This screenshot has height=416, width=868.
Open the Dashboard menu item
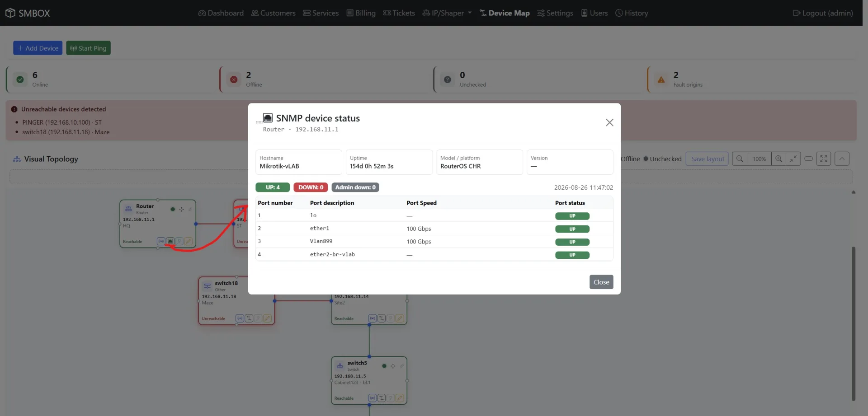(x=221, y=13)
